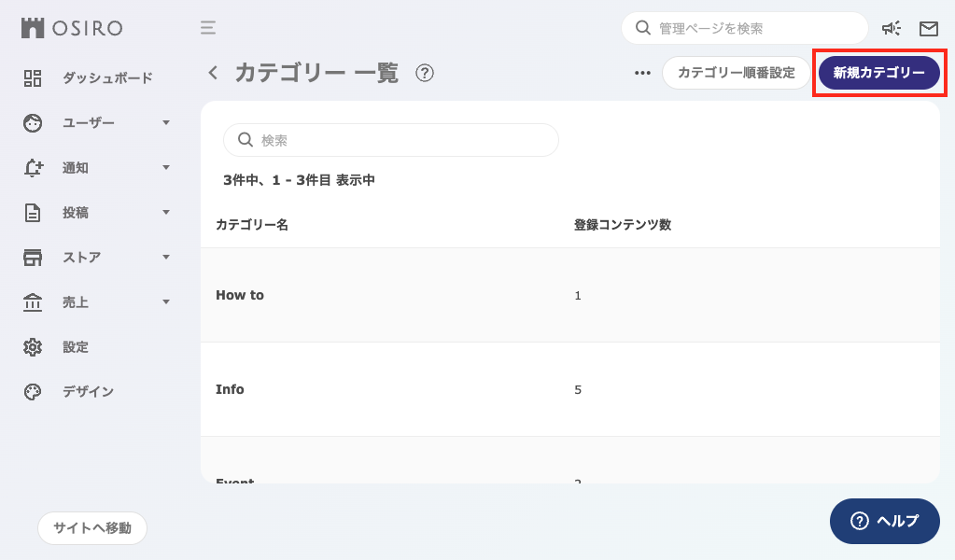Select the ストア (store) icon
This screenshot has width=955, height=560.
point(32,258)
